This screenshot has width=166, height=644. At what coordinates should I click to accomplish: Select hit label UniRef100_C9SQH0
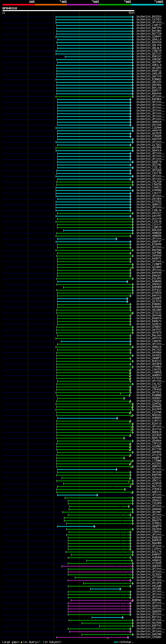pyautogui.click(x=149, y=637)
